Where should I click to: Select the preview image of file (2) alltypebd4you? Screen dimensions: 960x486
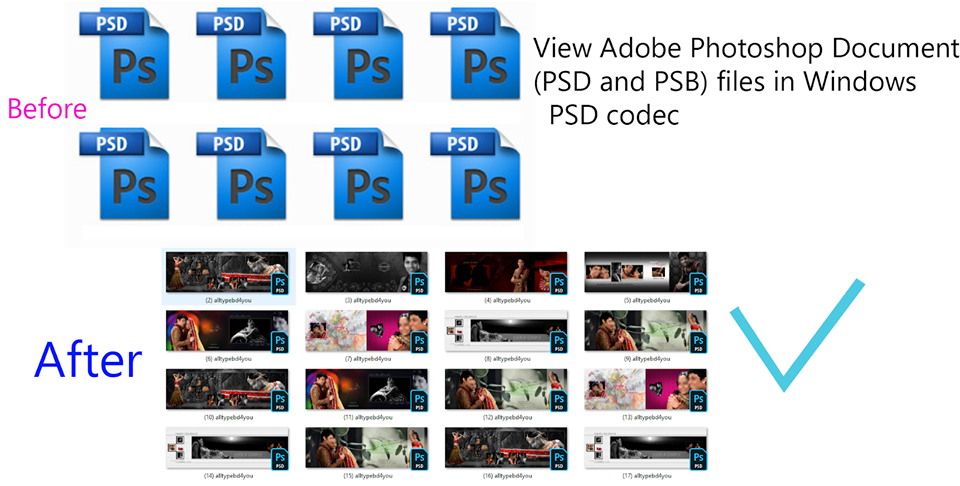click(x=227, y=272)
